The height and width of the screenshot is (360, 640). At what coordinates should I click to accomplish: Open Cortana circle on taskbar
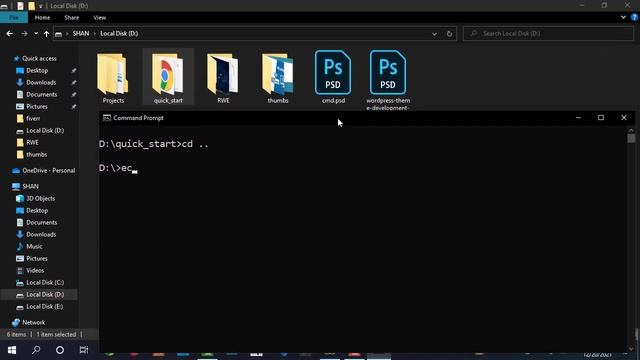60,350
